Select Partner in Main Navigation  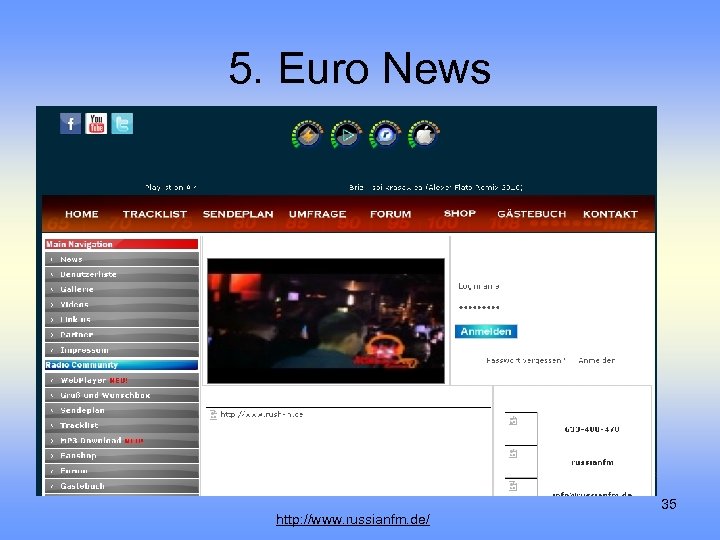tap(122, 335)
